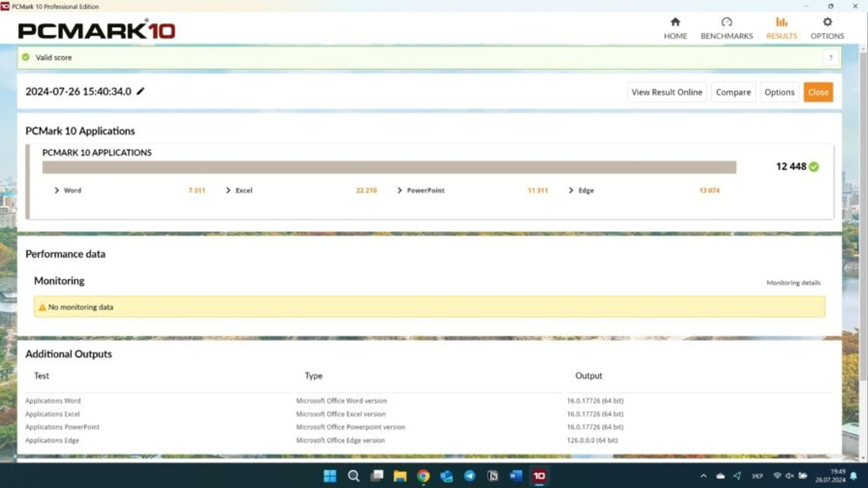Viewport: 868px width, 488px height.
Task: Open Telegram from taskbar
Action: pos(470,476)
